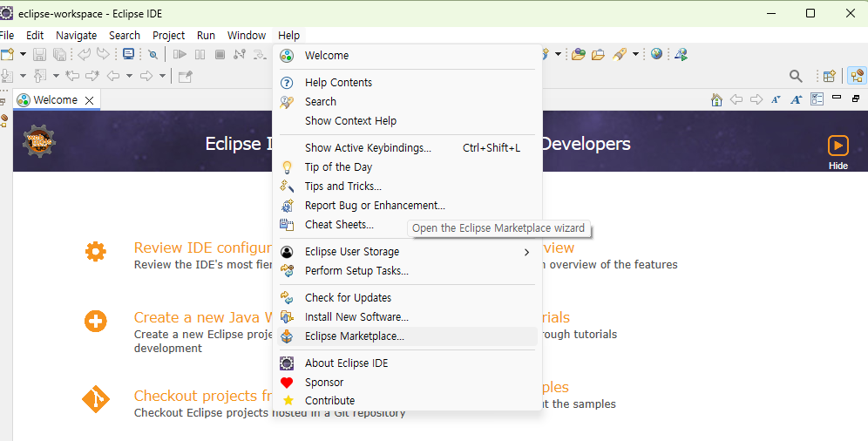Choose Install New Software... from Help menu
The image size is (868, 441).
tap(407, 317)
